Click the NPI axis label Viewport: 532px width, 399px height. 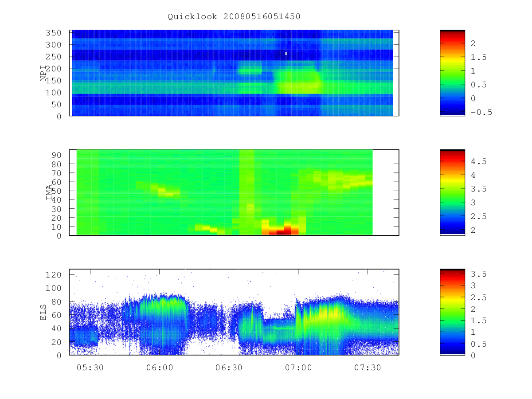coord(43,73)
